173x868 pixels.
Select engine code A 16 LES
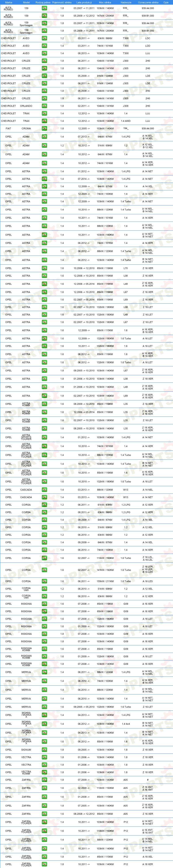click(148, 581)
